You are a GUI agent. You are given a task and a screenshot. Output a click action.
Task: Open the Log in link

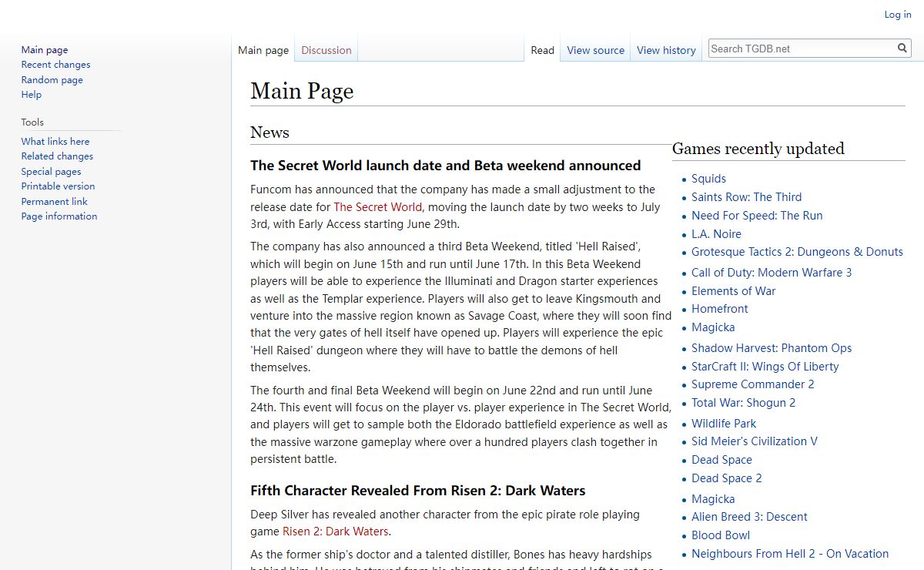point(898,15)
